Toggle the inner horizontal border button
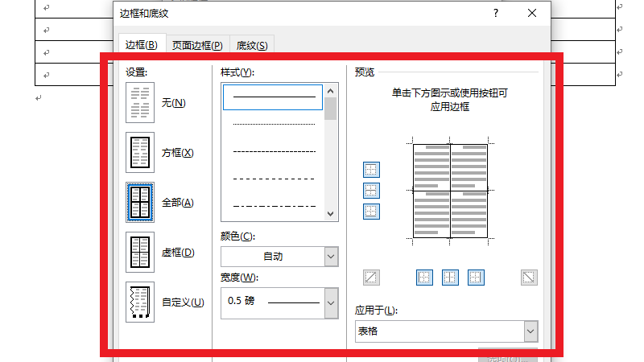Image resolution: width=644 pixels, height=362 pixels. click(x=371, y=191)
